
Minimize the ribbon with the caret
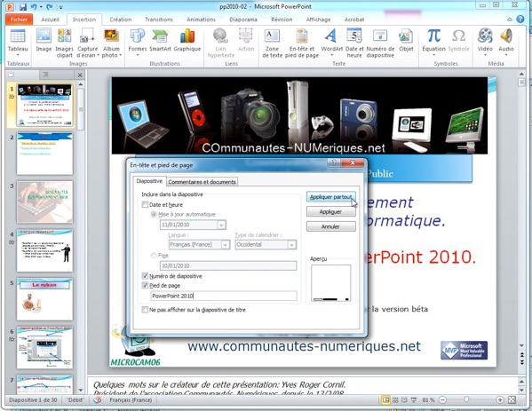509,20
